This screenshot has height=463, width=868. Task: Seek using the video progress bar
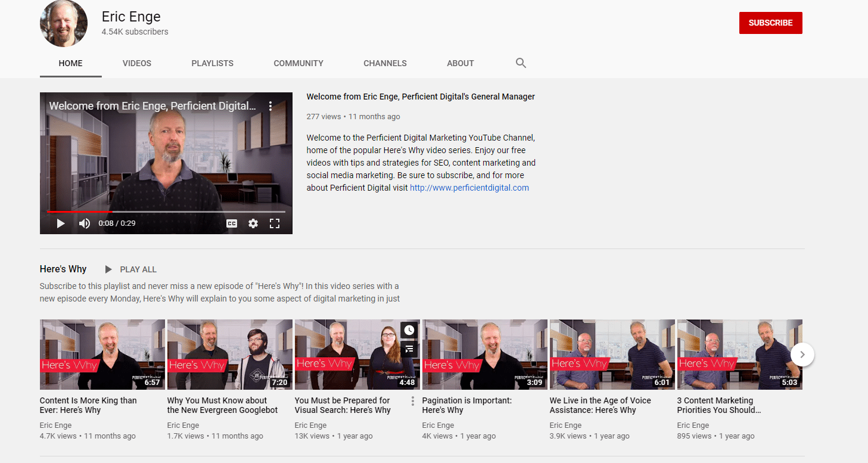(x=166, y=212)
